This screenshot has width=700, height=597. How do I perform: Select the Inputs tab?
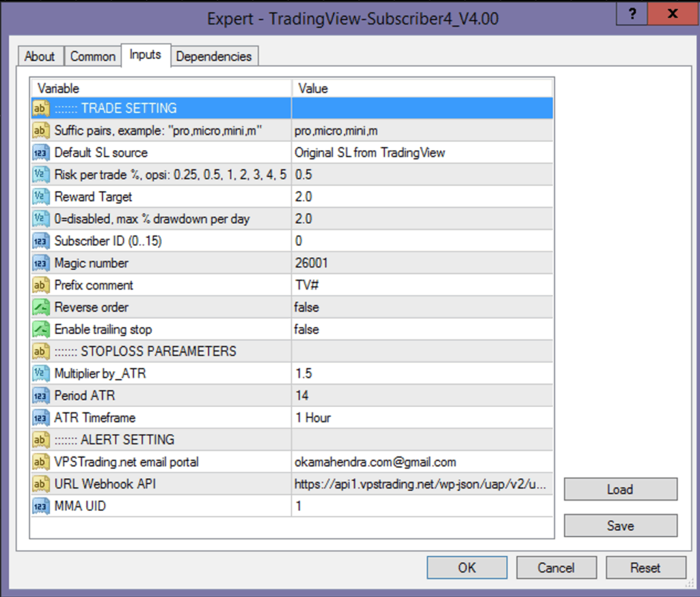tap(146, 55)
